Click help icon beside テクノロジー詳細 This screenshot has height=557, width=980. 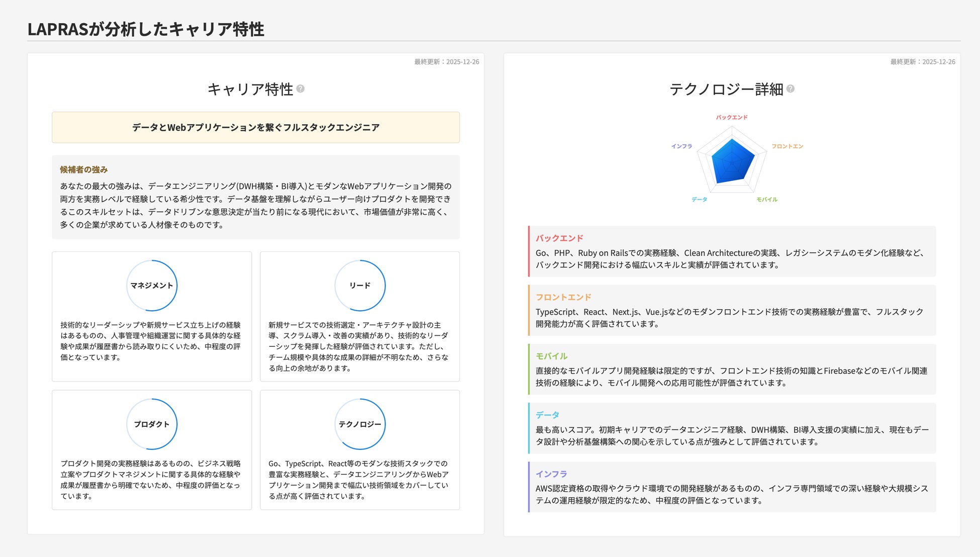pos(791,89)
